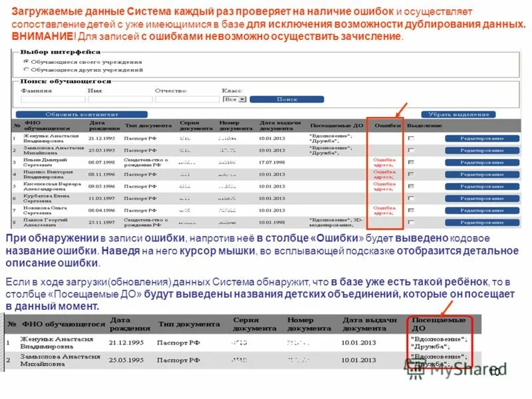The height and width of the screenshot is (399, 532).
Task: Click 'Ошибка адреса' in Киселевская Варвара row
Action: click(x=384, y=186)
